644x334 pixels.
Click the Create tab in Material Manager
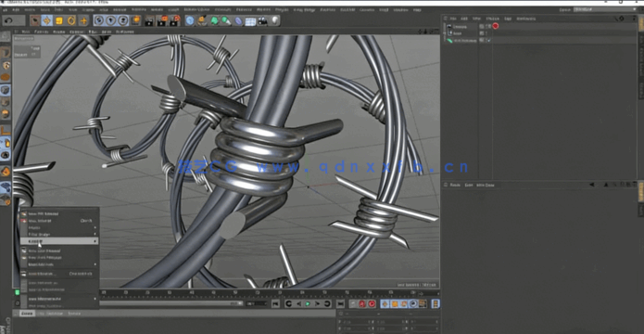pos(27,314)
